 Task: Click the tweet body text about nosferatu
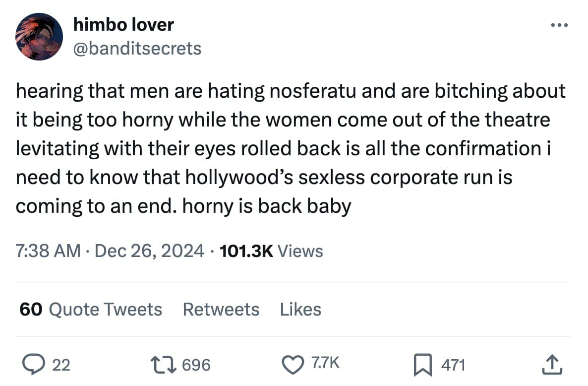click(x=290, y=148)
